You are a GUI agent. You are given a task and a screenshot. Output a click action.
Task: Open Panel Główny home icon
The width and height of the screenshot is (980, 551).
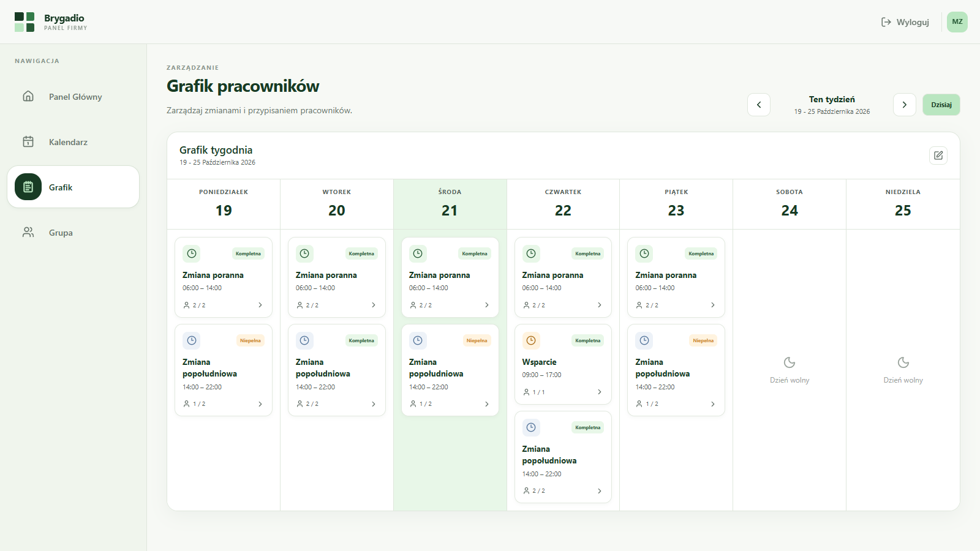click(x=28, y=96)
